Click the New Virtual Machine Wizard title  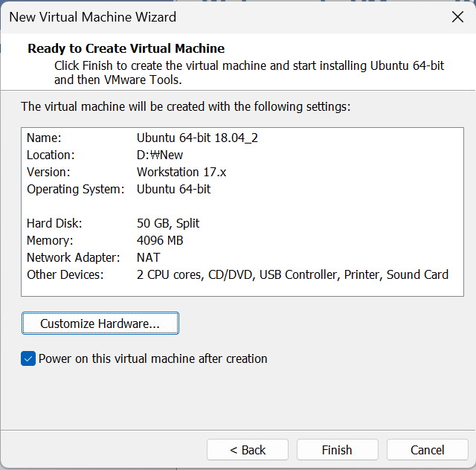(x=92, y=17)
